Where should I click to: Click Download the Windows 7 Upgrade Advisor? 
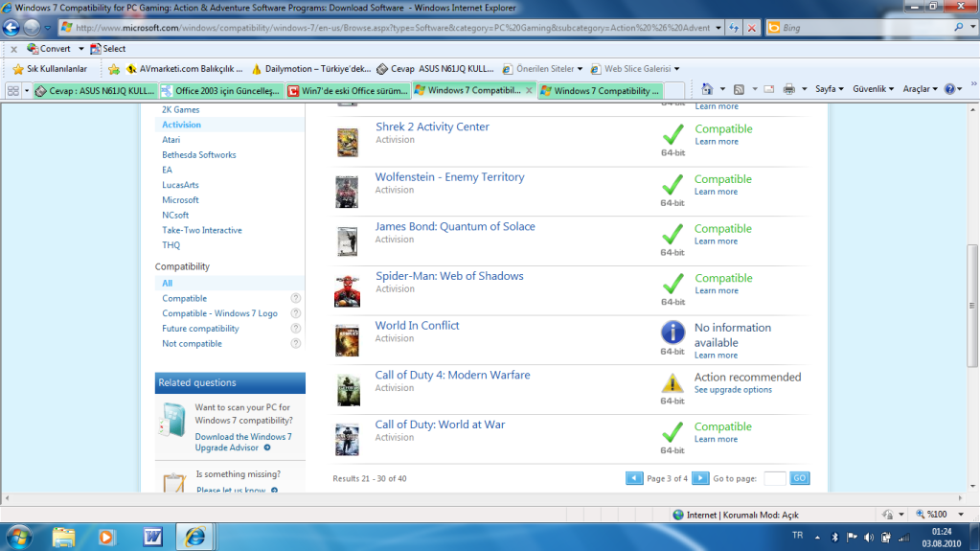point(242,442)
